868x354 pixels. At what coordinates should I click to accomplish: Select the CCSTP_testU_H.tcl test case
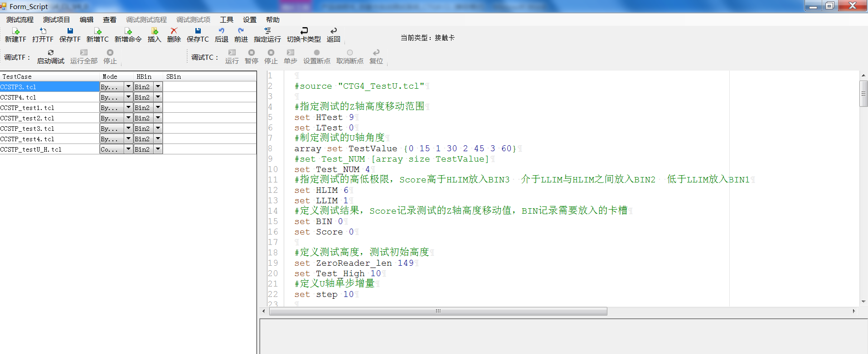(x=50, y=149)
